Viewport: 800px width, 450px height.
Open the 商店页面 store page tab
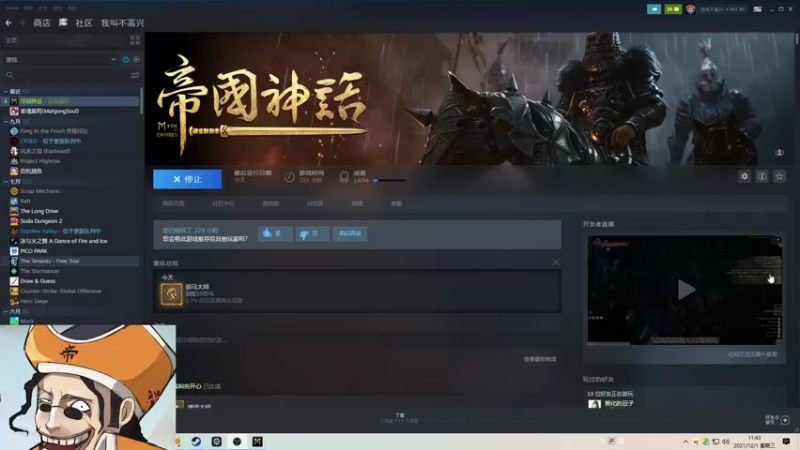coord(173,204)
